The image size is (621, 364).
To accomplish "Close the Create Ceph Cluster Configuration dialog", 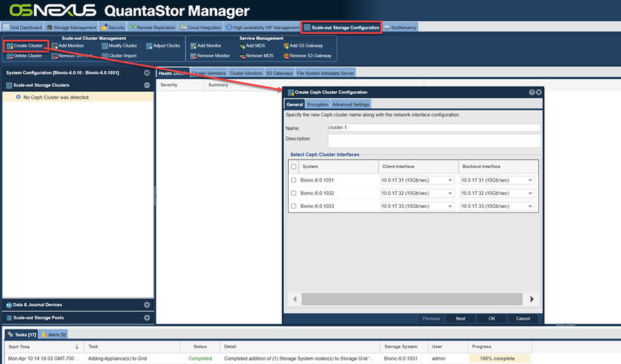I will pos(539,92).
